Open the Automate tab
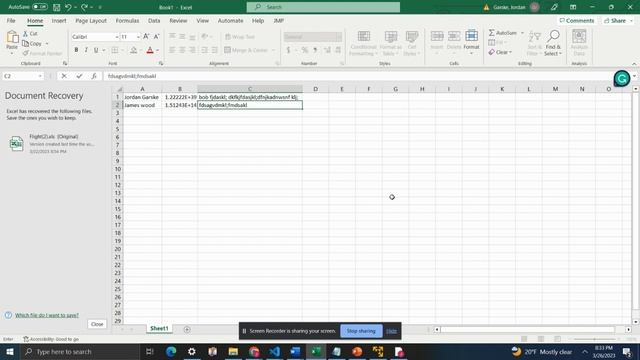The width and height of the screenshot is (640, 360). 230,20
